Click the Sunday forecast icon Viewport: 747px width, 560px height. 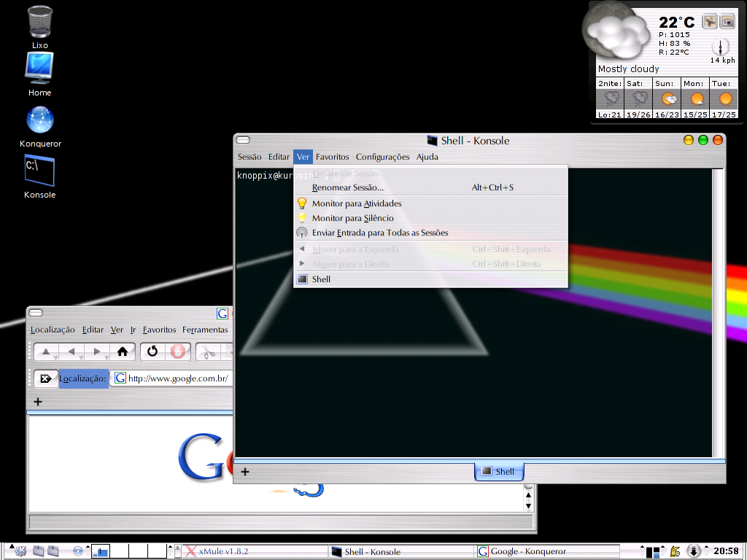pyautogui.click(x=669, y=99)
